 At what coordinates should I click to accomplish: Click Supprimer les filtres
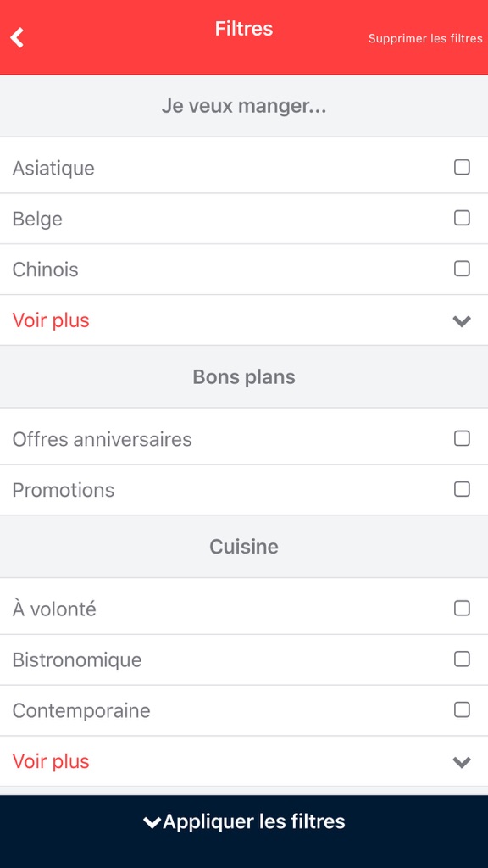pos(424,37)
